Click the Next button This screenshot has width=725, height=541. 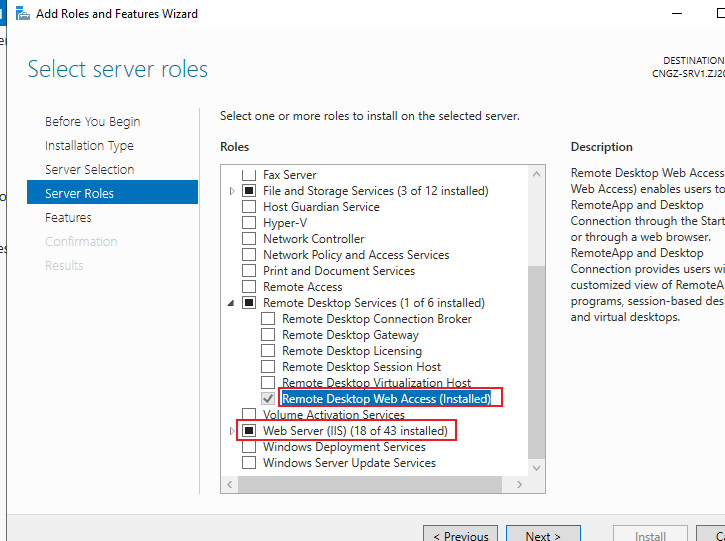[x=543, y=534]
